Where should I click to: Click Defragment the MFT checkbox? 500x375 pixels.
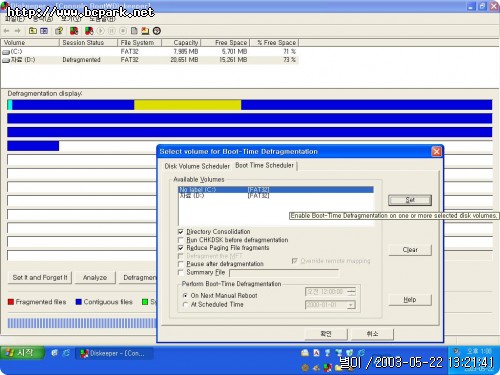pos(181,256)
